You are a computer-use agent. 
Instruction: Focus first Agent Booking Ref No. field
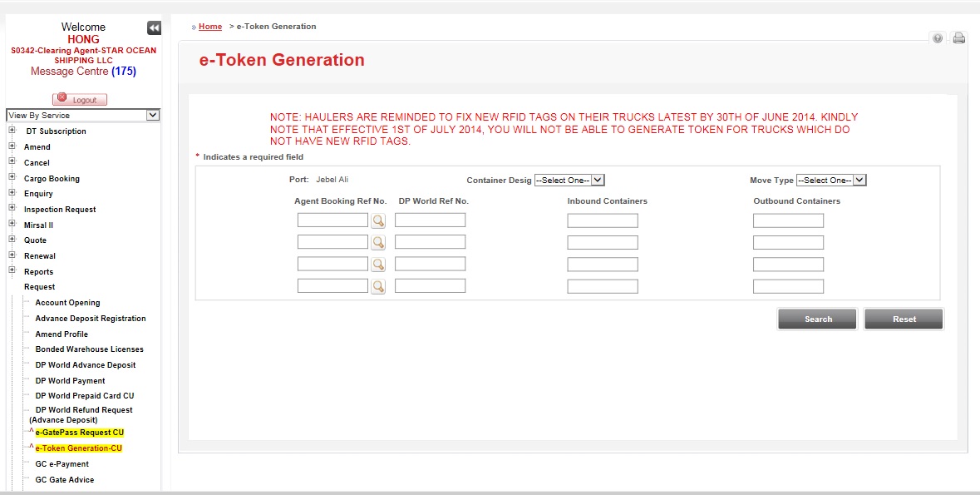[332, 220]
